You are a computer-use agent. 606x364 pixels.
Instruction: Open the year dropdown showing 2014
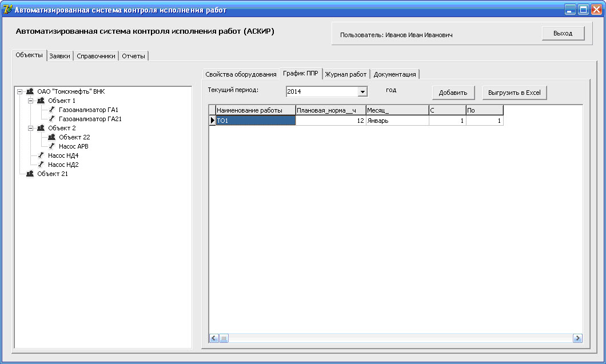pyautogui.click(x=362, y=91)
